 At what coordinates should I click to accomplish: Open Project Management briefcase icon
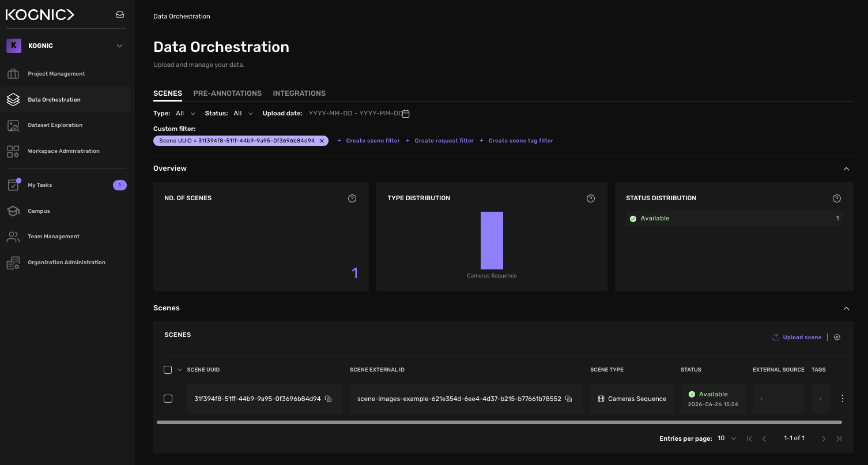pos(13,74)
